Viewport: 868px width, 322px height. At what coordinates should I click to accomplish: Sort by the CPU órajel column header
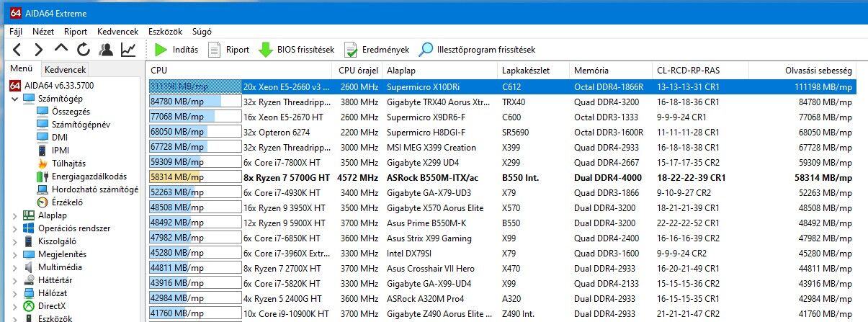[357, 71]
